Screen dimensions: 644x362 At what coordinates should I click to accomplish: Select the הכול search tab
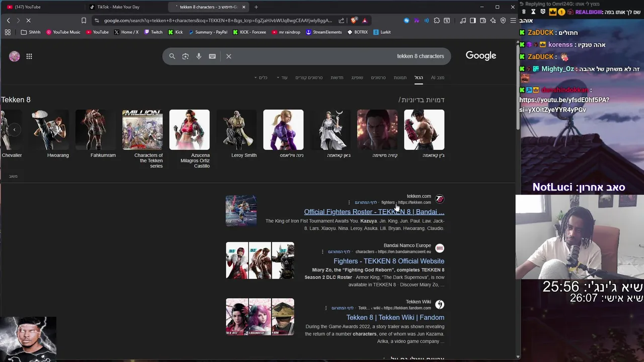pyautogui.click(x=419, y=77)
